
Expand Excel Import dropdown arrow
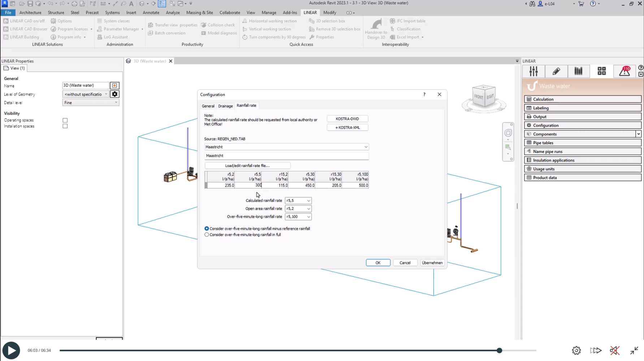coord(422,37)
